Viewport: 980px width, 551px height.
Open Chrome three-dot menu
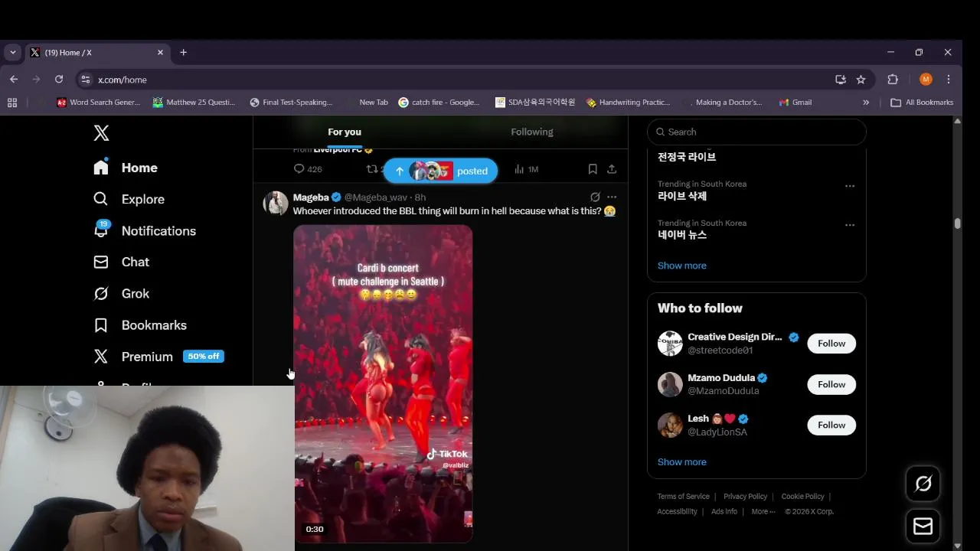tap(949, 80)
